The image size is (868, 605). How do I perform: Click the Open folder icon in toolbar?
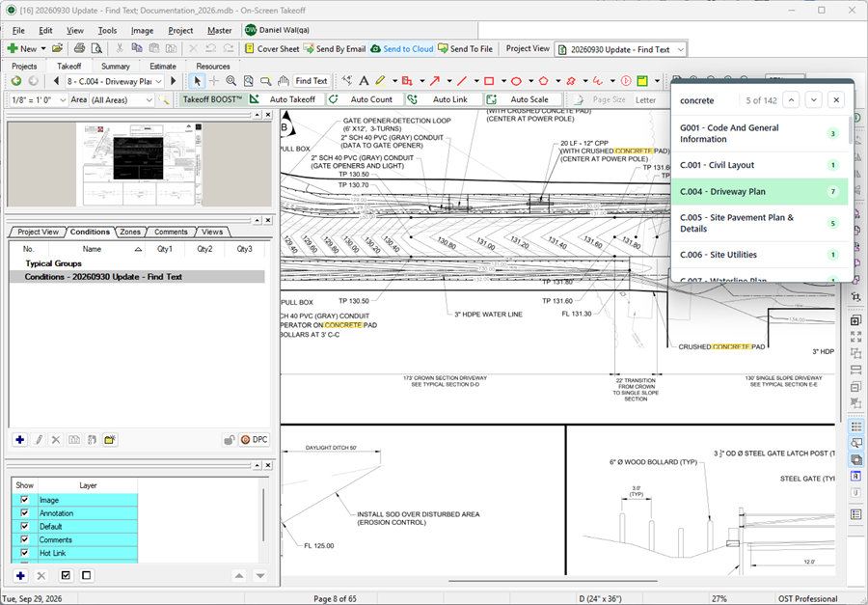tap(57, 49)
